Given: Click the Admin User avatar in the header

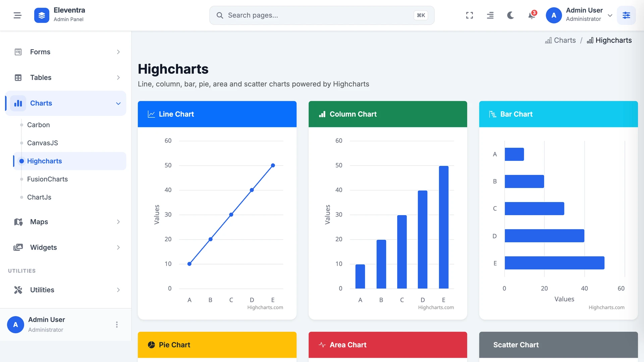Looking at the screenshot, I should pyautogui.click(x=554, y=15).
